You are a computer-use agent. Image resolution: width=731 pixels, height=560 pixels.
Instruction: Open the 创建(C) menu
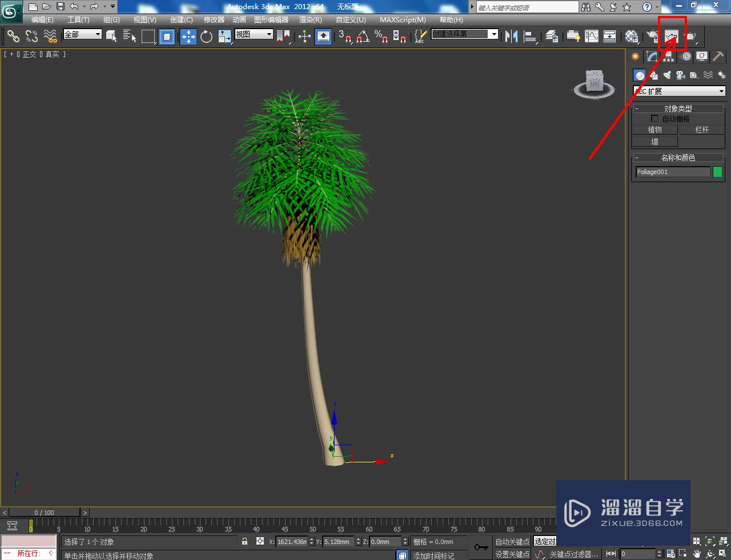coord(181,20)
